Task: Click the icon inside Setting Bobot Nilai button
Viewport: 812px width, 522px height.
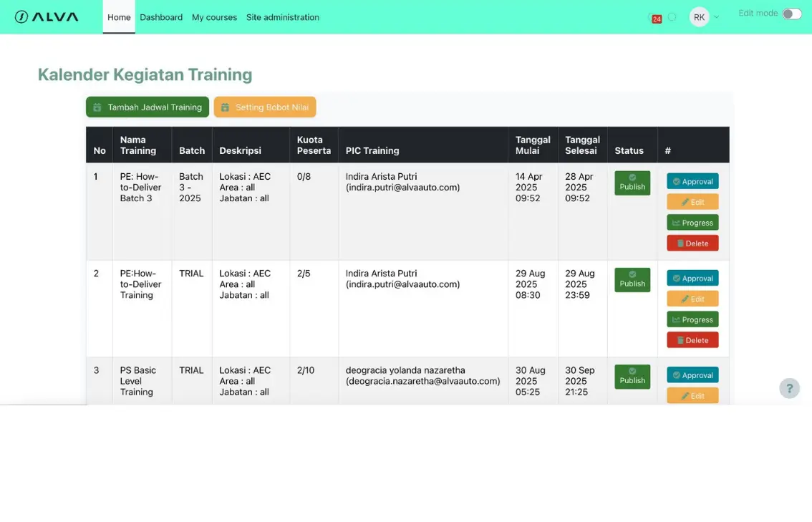Action: coord(226,107)
